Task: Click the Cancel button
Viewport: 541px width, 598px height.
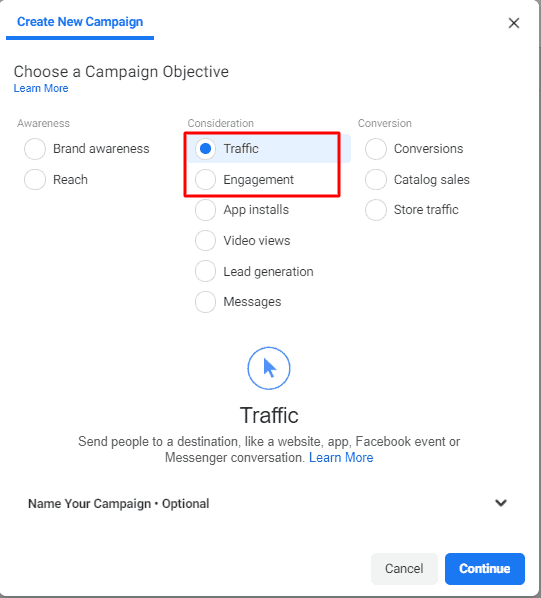Action: [x=404, y=569]
